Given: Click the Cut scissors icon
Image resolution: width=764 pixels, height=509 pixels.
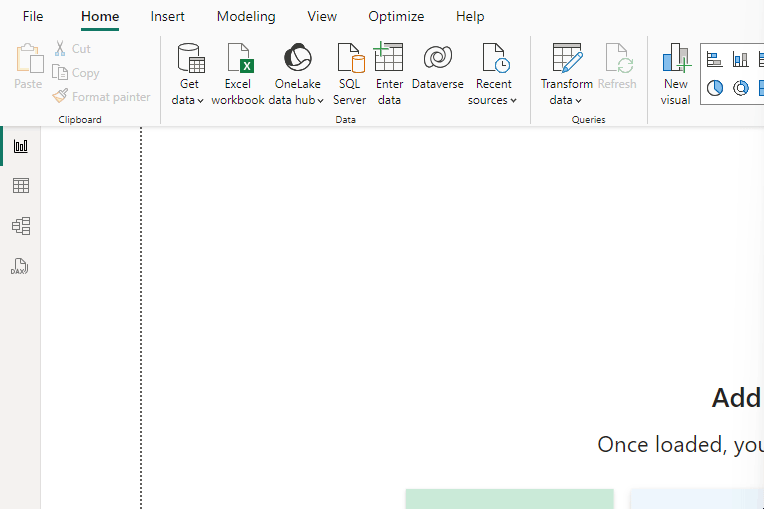Looking at the screenshot, I should click(60, 48).
